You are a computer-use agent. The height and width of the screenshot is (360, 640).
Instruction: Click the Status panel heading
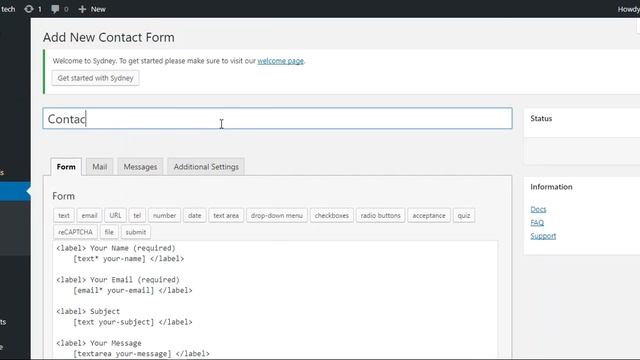click(541, 118)
